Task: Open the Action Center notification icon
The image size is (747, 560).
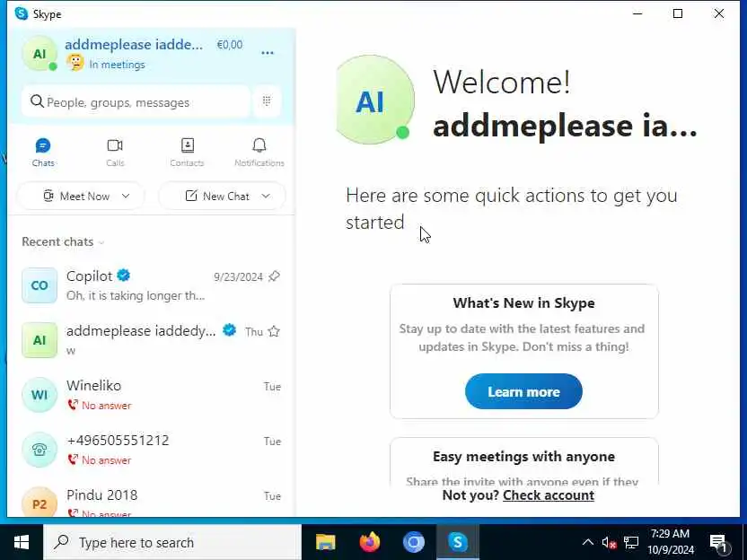Action: [718, 542]
